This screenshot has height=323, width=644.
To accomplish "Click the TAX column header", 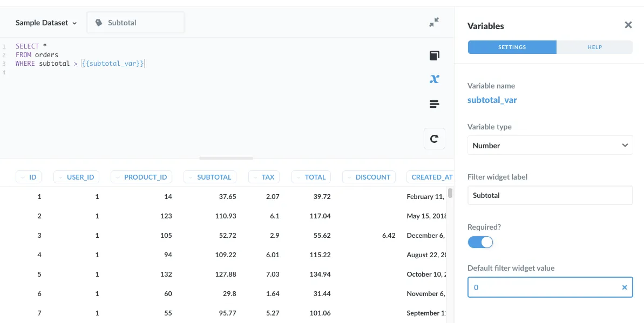I will (x=263, y=176).
